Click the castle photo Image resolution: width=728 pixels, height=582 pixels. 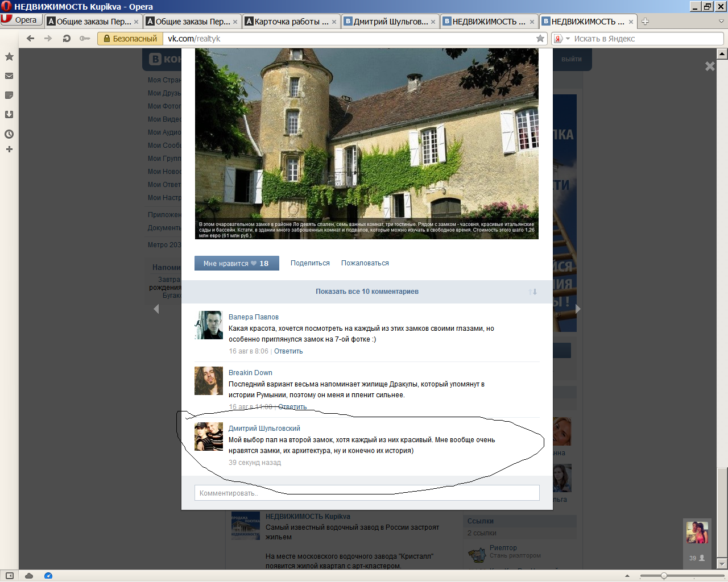point(367,143)
